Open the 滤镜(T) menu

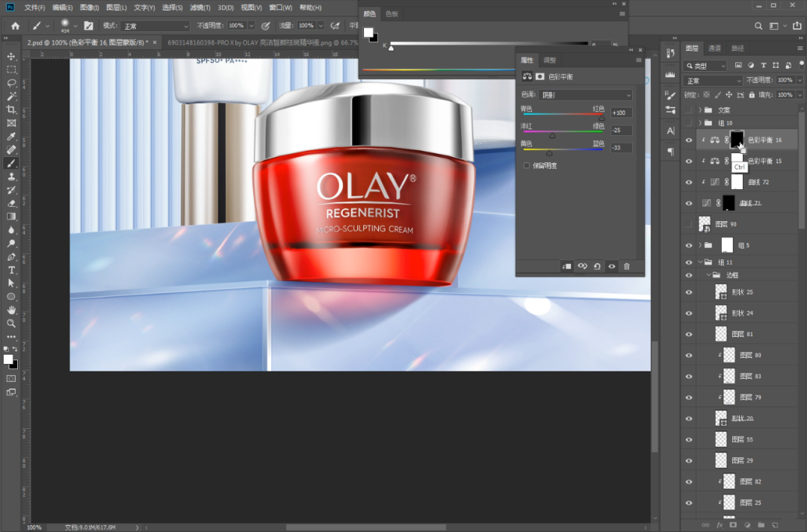[x=200, y=7]
